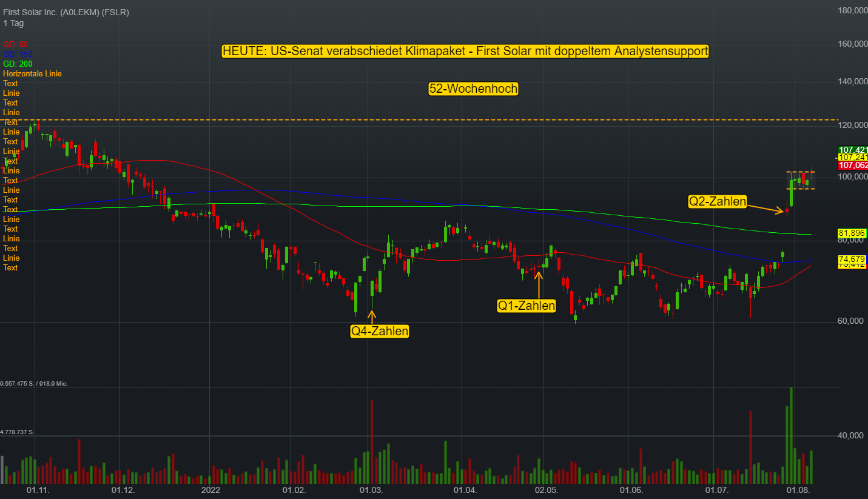Click the red 'GD: 50' legend entry

(x=15, y=44)
